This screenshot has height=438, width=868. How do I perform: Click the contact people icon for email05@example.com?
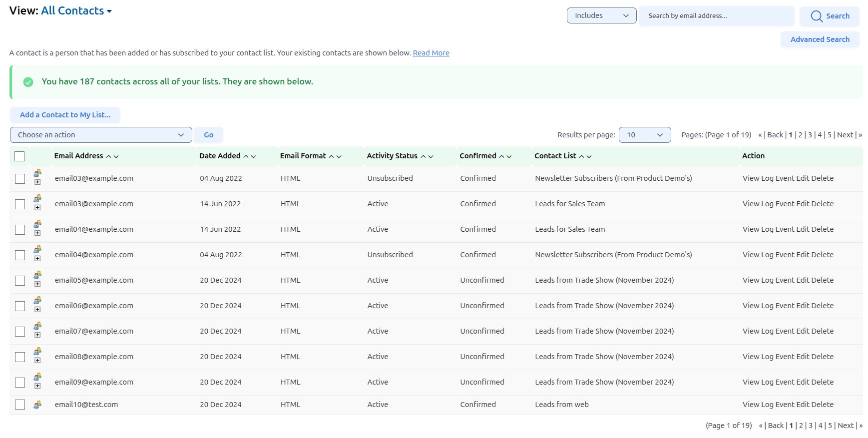pyautogui.click(x=37, y=275)
